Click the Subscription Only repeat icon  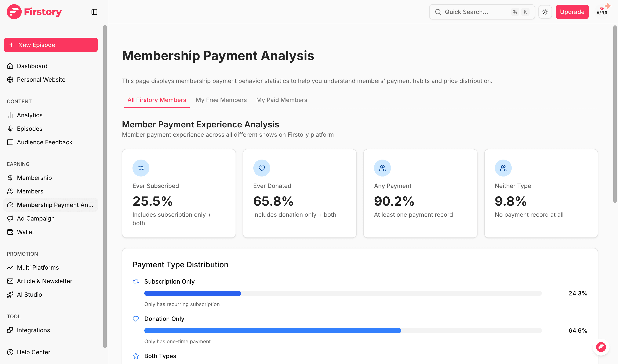[136, 281]
